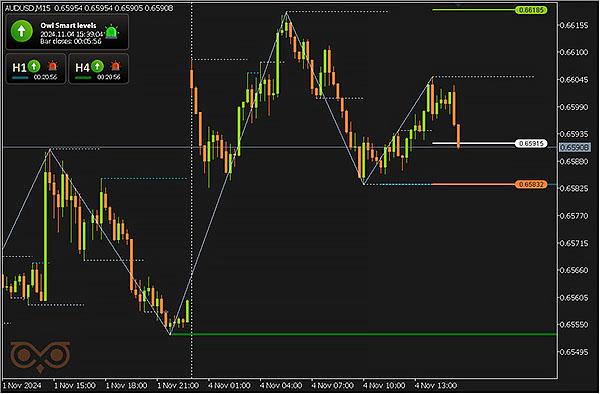Click the '2024.11.04 15:39:04' timestamp
Image resolution: width=600 pixels, height=394 pixels.
[72, 34]
